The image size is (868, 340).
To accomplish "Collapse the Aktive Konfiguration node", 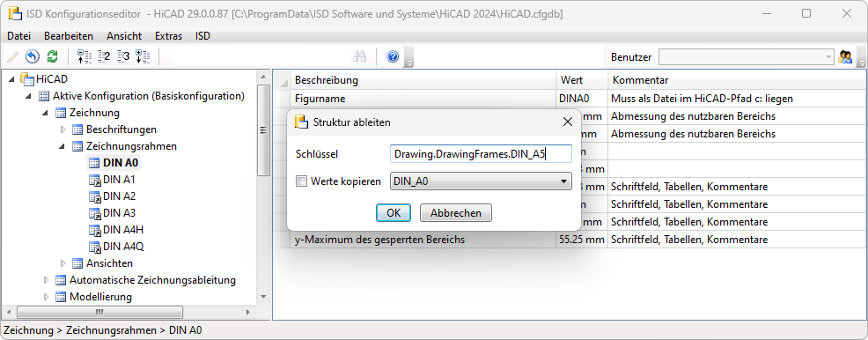I will pos(29,96).
